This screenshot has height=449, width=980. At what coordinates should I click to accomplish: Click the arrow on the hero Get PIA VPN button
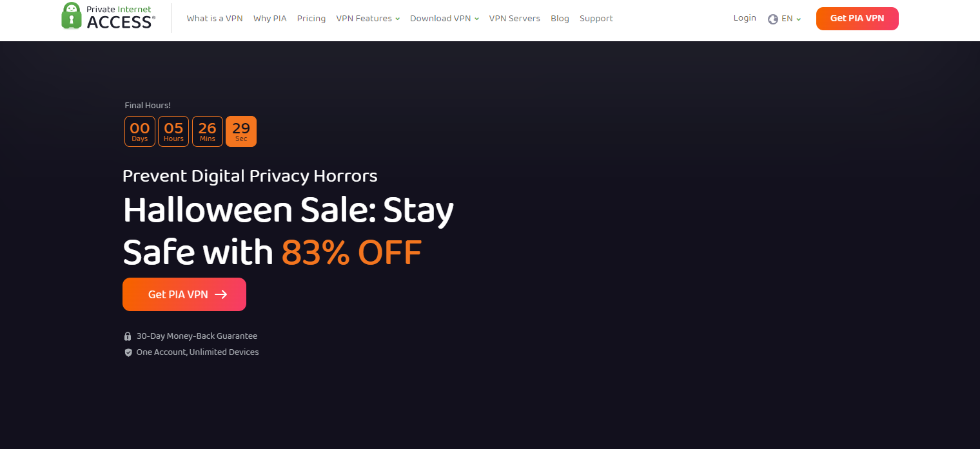(220, 294)
